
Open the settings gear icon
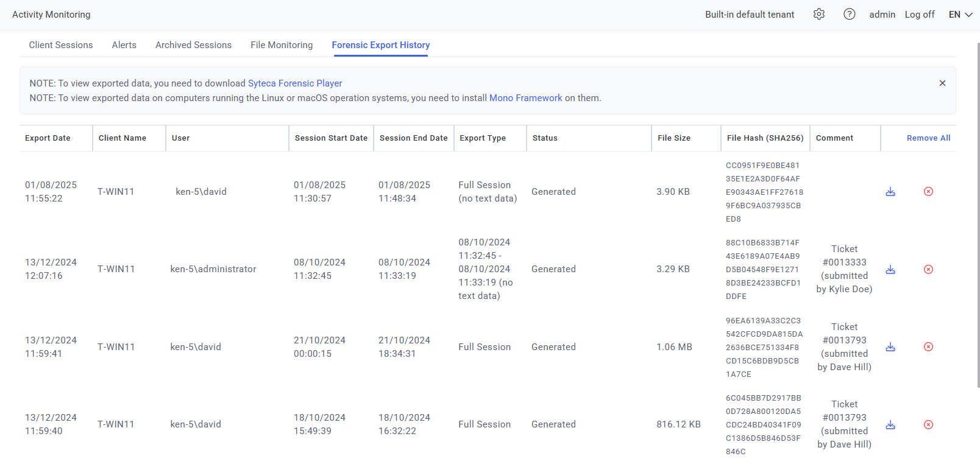pyautogui.click(x=819, y=14)
